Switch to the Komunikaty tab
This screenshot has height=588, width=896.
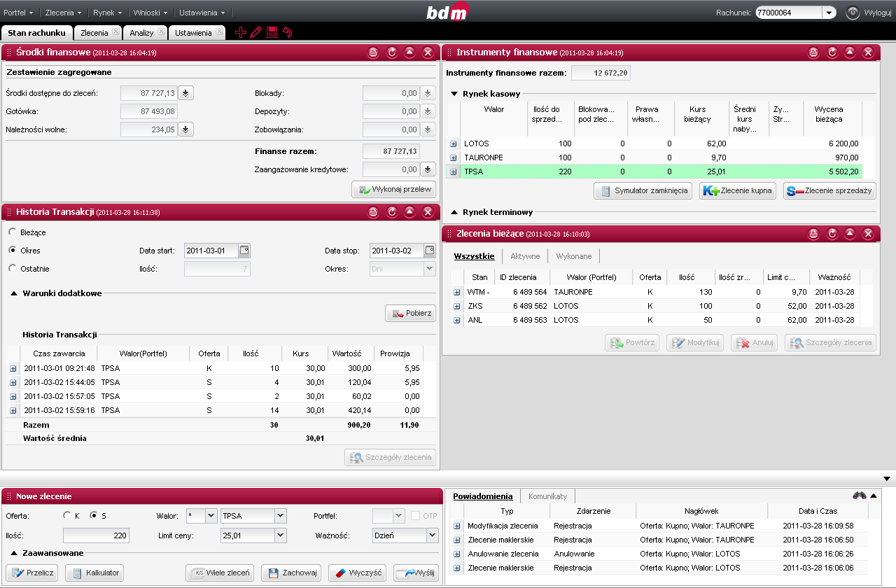point(548,496)
